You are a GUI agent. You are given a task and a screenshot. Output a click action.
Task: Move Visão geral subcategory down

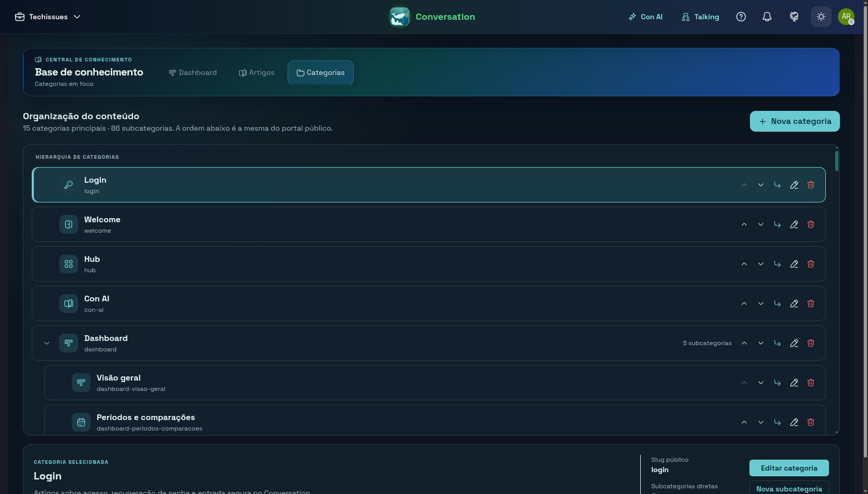tap(761, 383)
